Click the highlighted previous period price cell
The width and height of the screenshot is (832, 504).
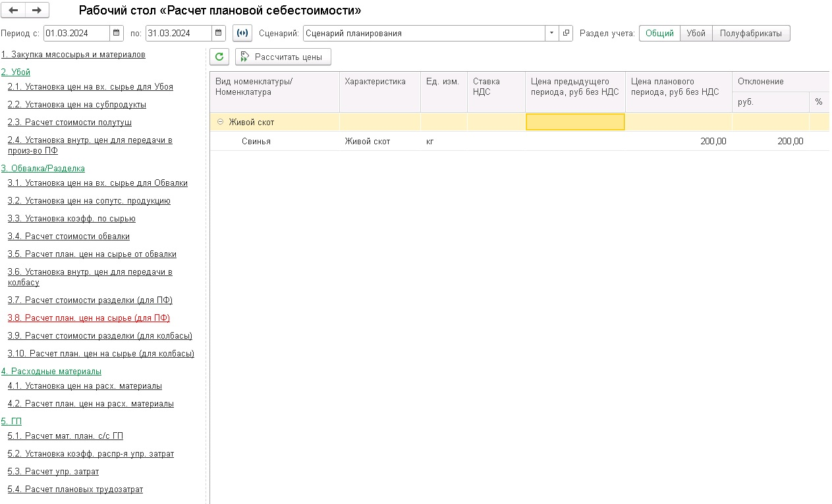(x=575, y=122)
